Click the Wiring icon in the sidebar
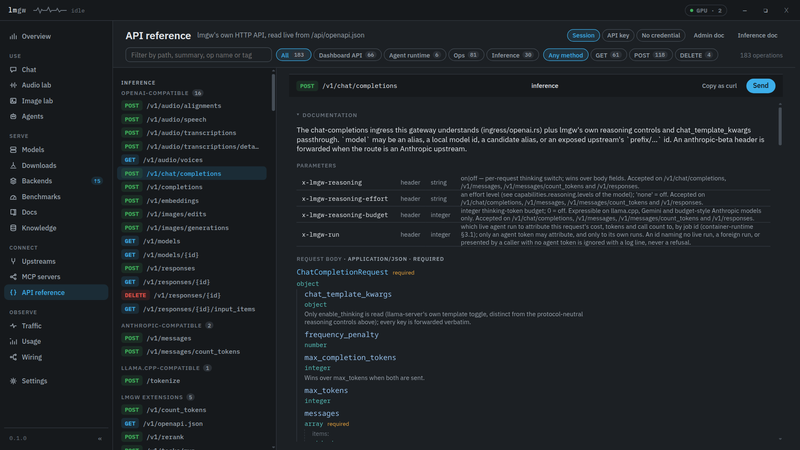 [x=13, y=357]
